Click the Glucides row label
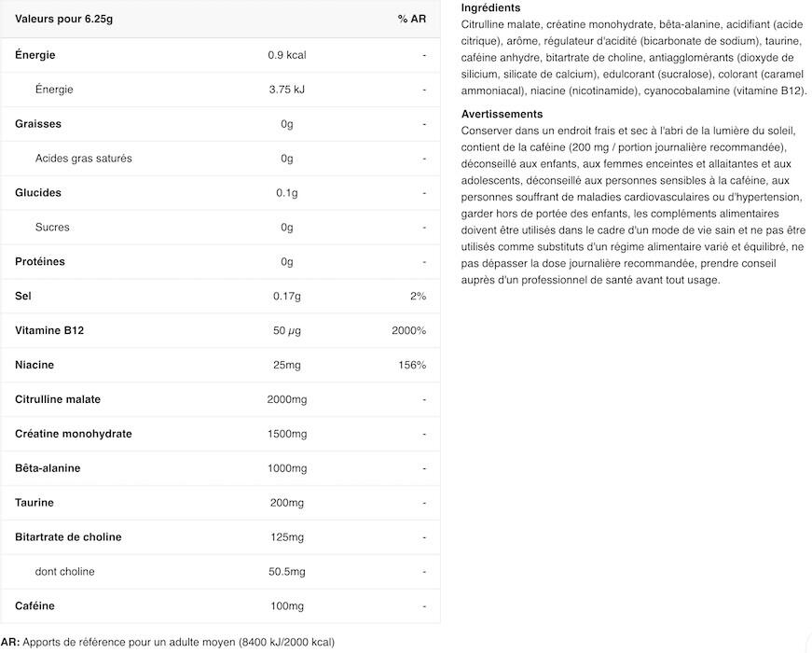Viewport: 812px width, 653px height. pyautogui.click(x=38, y=193)
